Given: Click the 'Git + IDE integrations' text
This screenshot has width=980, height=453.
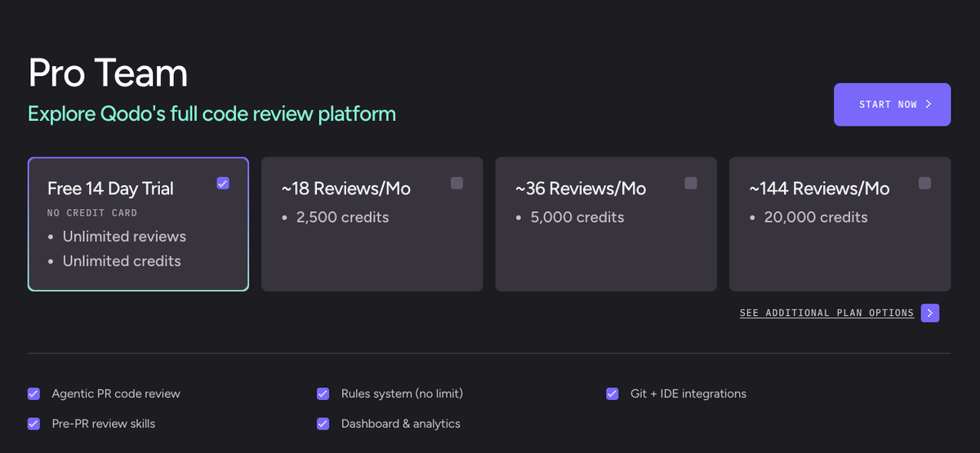Looking at the screenshot, I should tap(688, 393).
